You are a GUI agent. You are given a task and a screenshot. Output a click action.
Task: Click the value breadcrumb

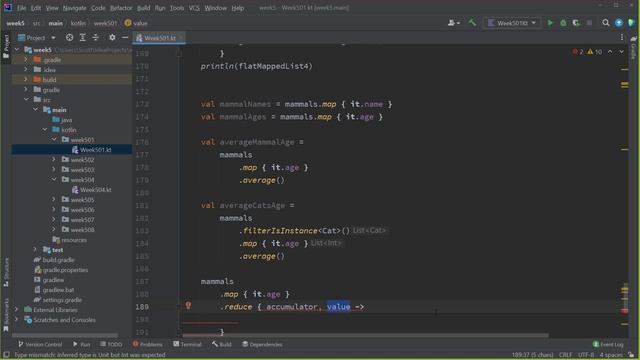[136, 23]
